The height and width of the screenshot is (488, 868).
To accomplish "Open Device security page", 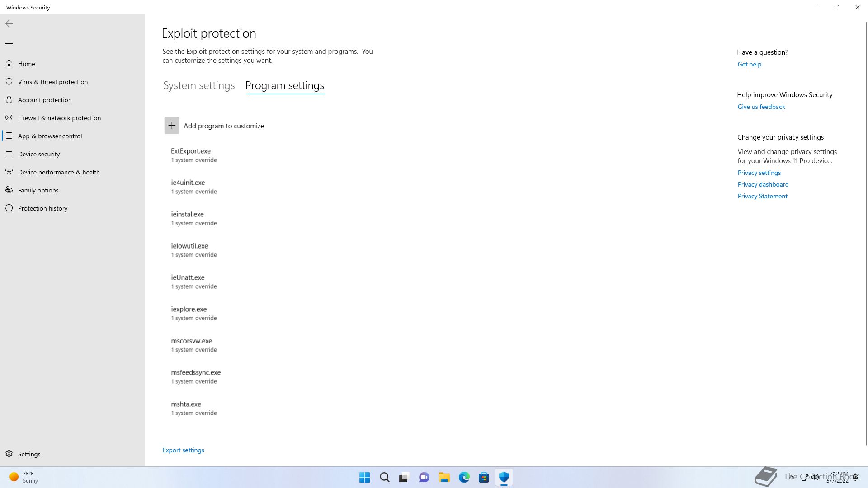I will point(39,154).
